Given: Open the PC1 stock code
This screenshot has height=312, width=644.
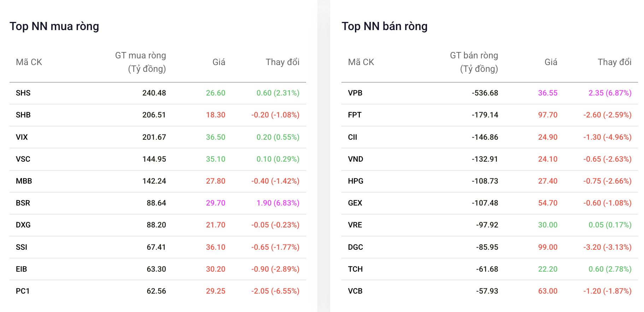Looking at the screenshot, I should pos(23,291).
